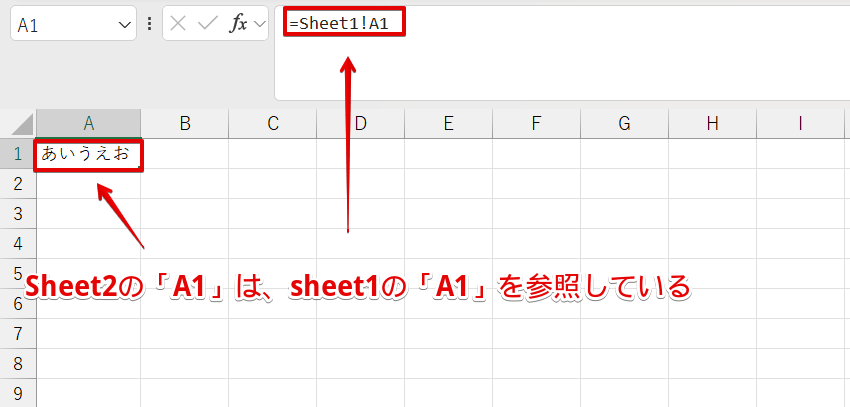Click the Cancel (X) formula icon
The height and width of the screenshot is (407, 850).
178,23
